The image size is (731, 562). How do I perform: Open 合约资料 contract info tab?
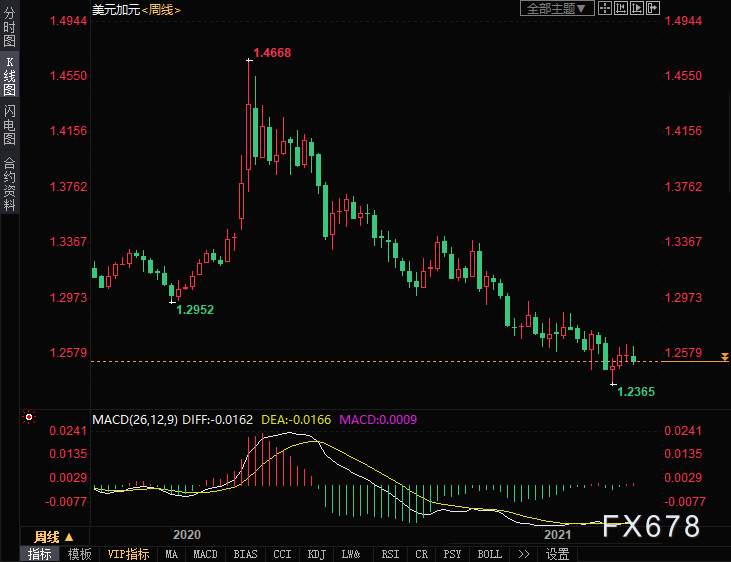point(9,184)
